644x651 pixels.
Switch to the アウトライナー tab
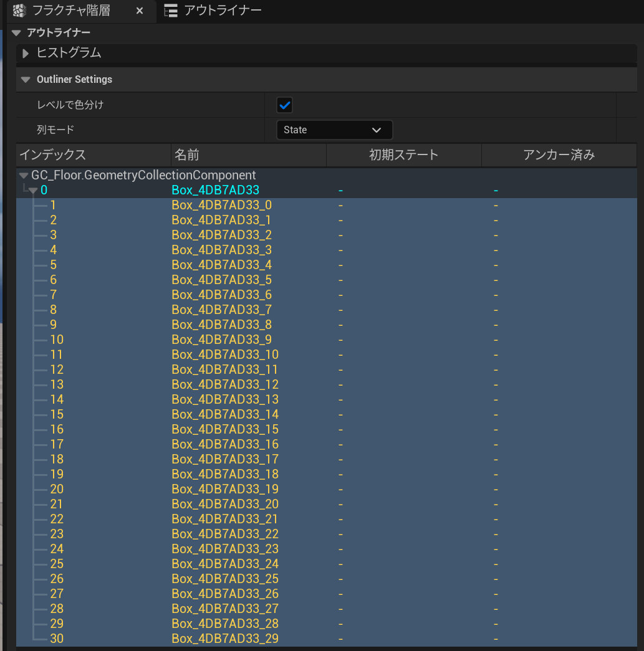[x=222, y=11]
